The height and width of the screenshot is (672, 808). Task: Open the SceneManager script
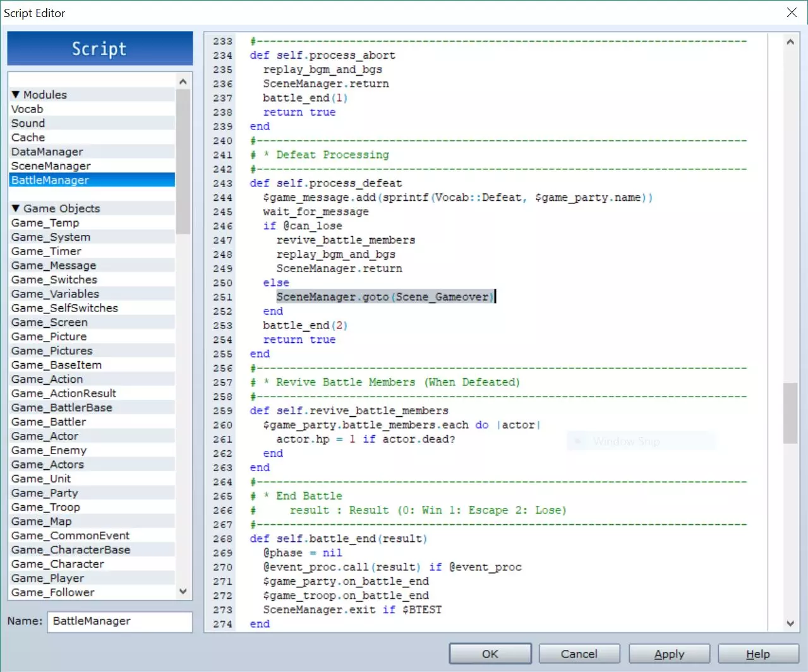[51, 166]
